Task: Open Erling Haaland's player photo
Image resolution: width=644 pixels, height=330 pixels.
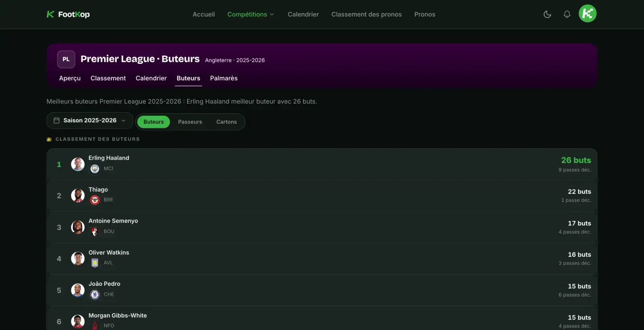Action: click(78, 164)
